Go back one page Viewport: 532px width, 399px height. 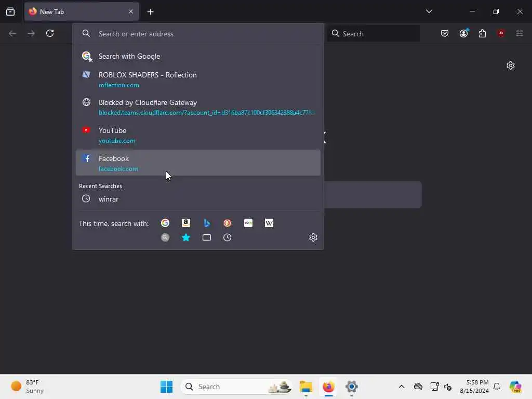[12, 33]
